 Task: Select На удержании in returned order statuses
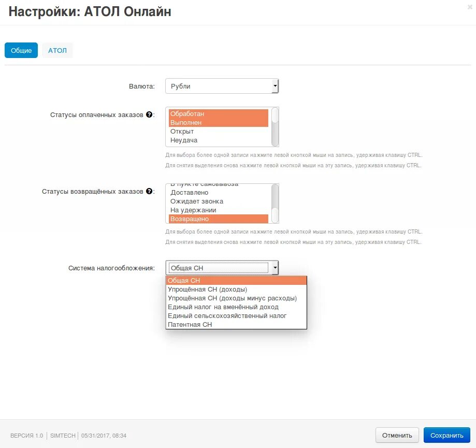(218, 210)
